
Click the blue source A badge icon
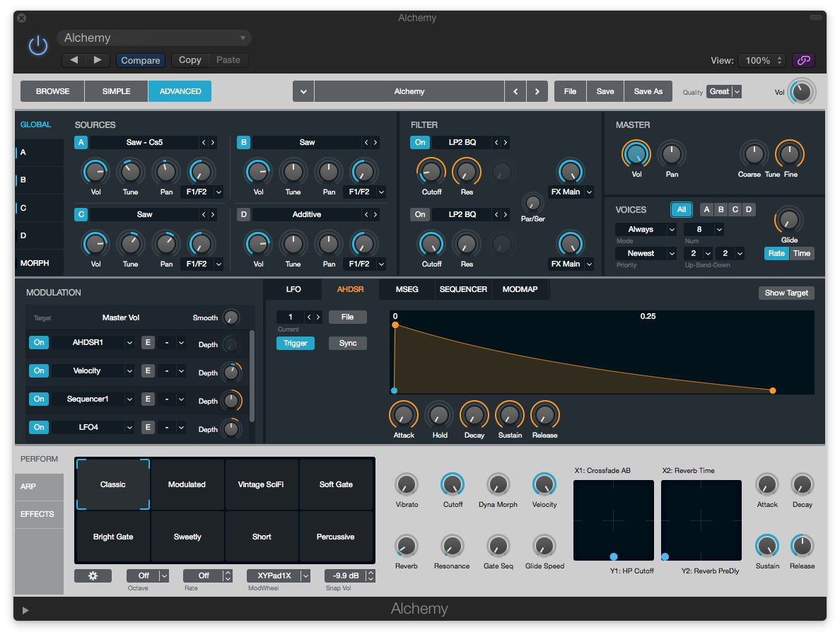(x=81, y=142)
